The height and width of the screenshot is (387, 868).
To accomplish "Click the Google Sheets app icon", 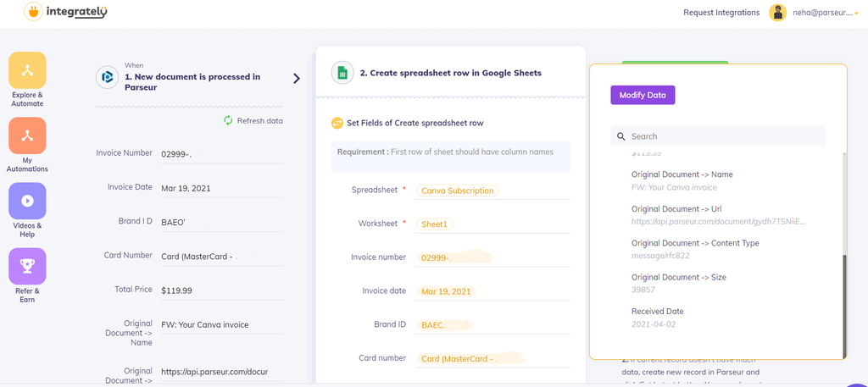I will (342, 73).
